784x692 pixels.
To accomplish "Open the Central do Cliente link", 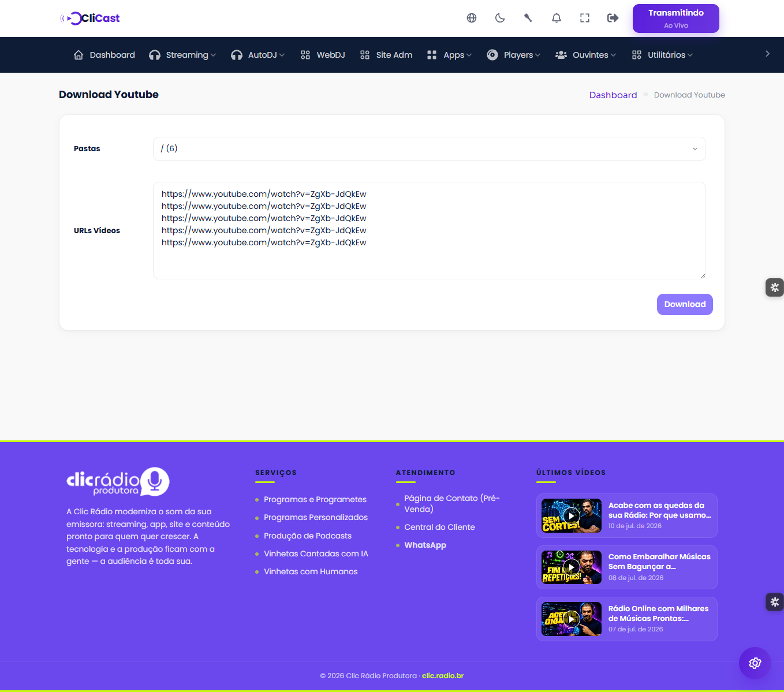I will 439,527.
